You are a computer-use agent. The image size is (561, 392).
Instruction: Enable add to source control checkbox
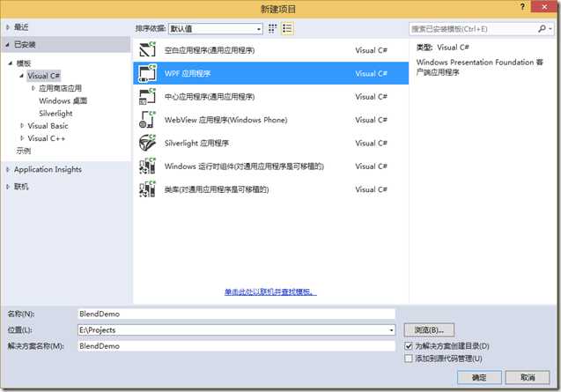pos(409,359)
